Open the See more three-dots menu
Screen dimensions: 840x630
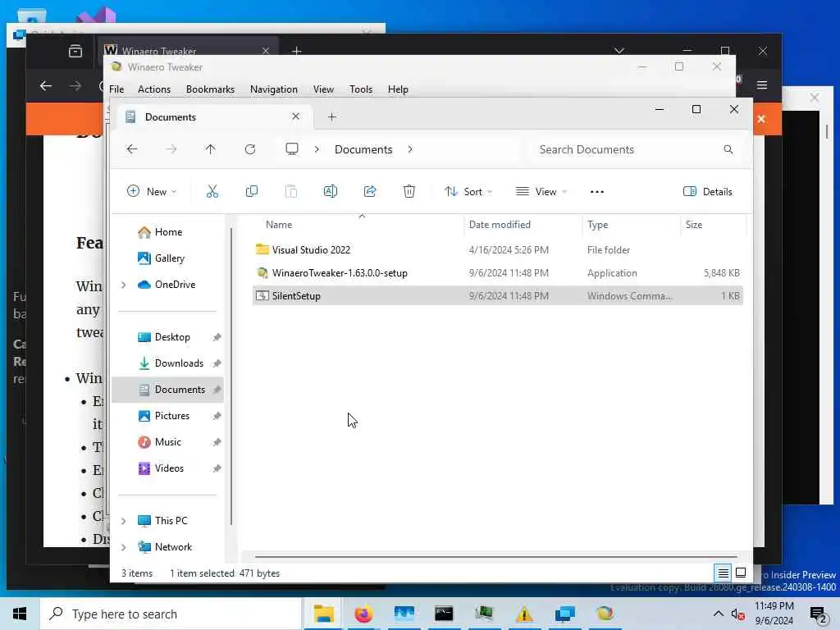click(597, 192)
